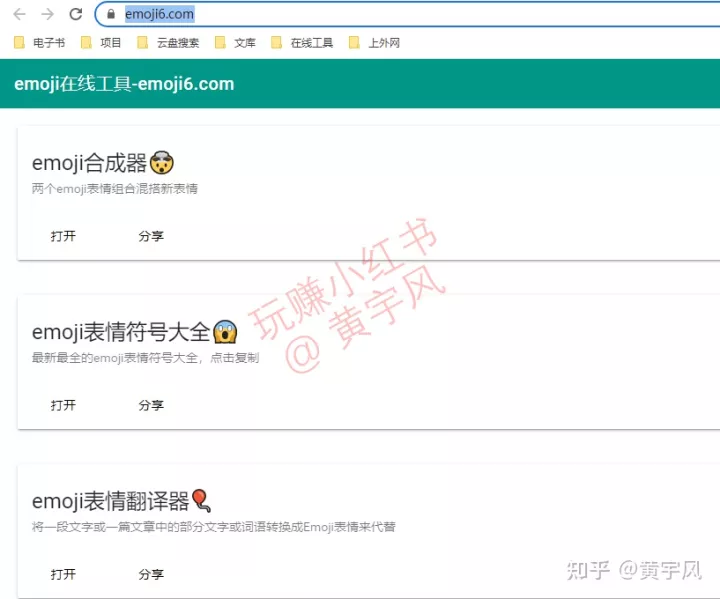Reload the page with refresh icon
Image resolution: width=720 pixels, height=599 pixels.
pyautogui.click(x=76, y=14)
